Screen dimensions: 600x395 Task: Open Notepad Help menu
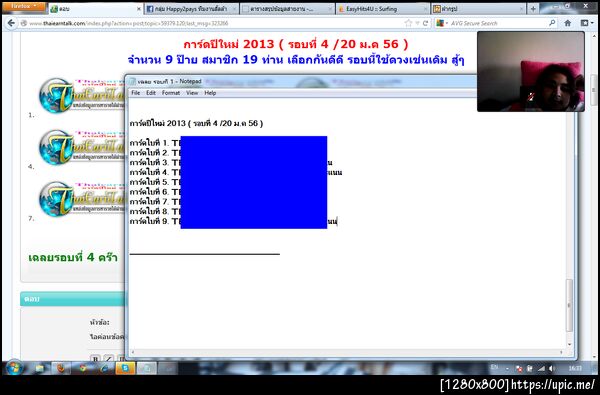tap(210, 93)
